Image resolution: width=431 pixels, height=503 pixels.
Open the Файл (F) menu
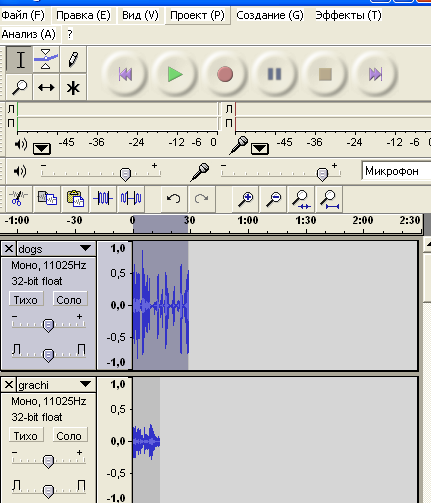point(23,15)
